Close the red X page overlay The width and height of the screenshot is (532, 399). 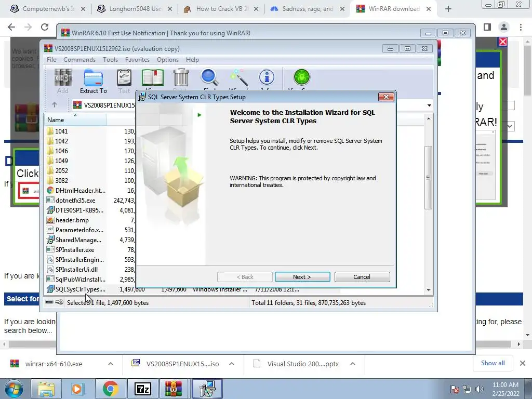pos(503,42)
